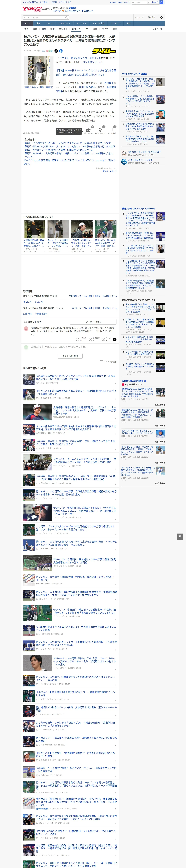This screenshot has height=868, width=186.
Task: Open the ライブ tab
Action: 49,24
